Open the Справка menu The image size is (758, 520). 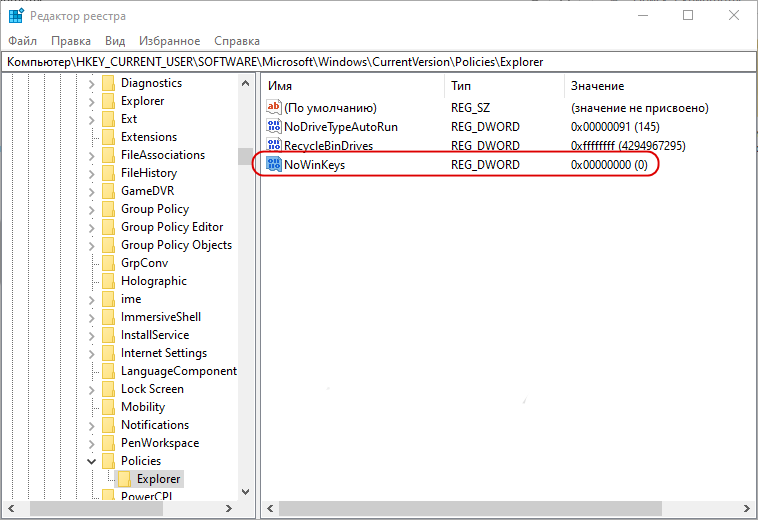coord(237,41)
